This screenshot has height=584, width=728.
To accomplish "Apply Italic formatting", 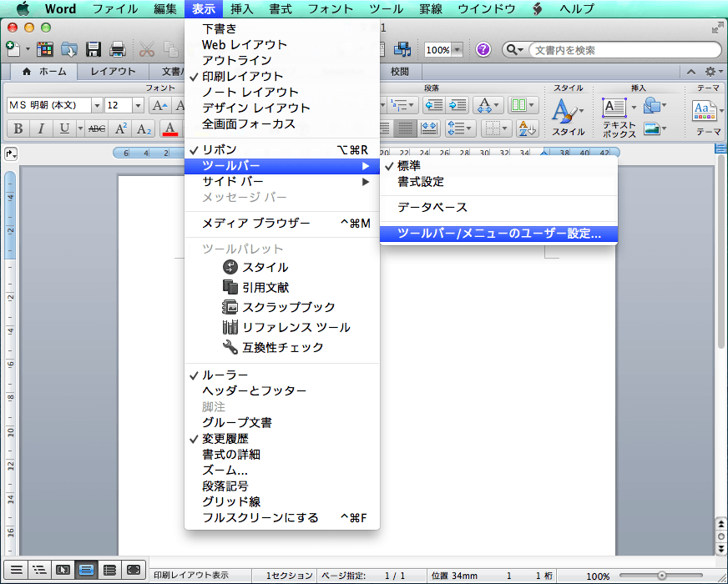I will tap(41, 128).
